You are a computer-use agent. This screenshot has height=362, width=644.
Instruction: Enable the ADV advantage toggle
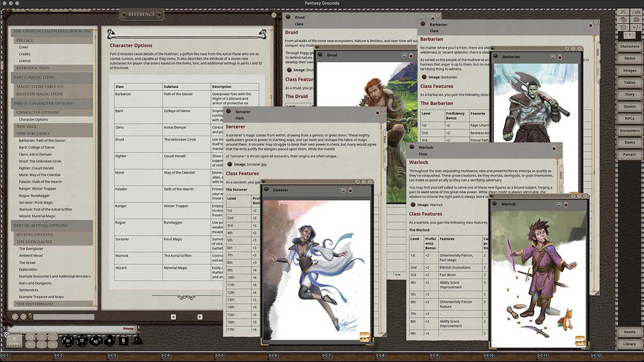[30, 336]
